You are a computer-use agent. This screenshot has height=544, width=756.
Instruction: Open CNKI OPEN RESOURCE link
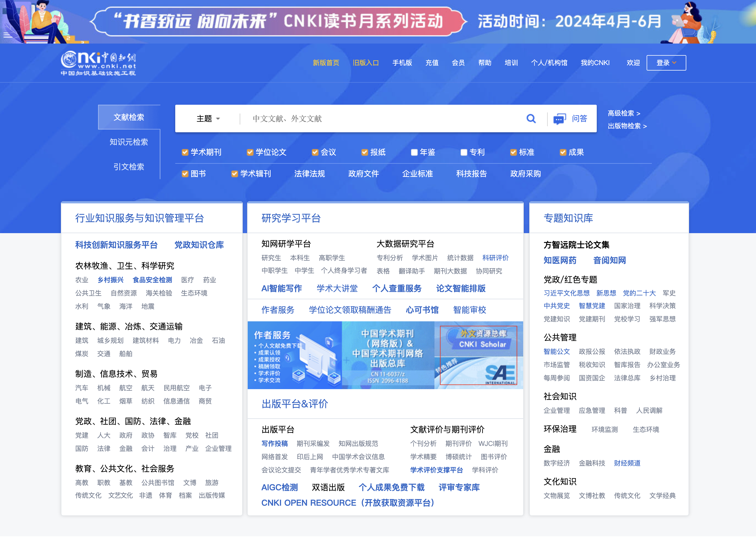click(348, 503)
